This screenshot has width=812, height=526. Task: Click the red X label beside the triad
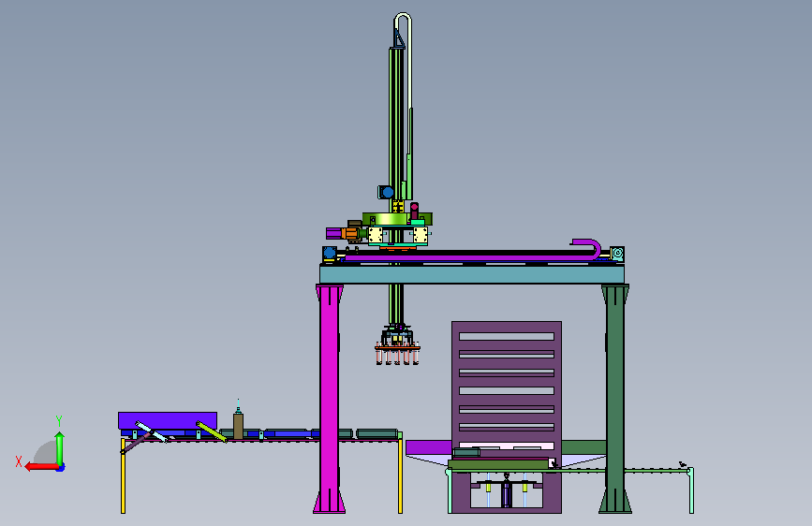tap(19, 461)
